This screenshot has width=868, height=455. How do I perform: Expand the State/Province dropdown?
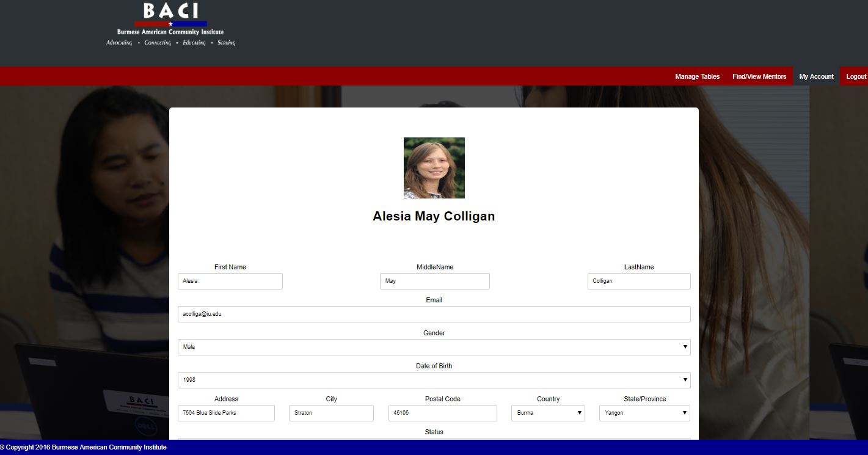[x=644, y=413]
